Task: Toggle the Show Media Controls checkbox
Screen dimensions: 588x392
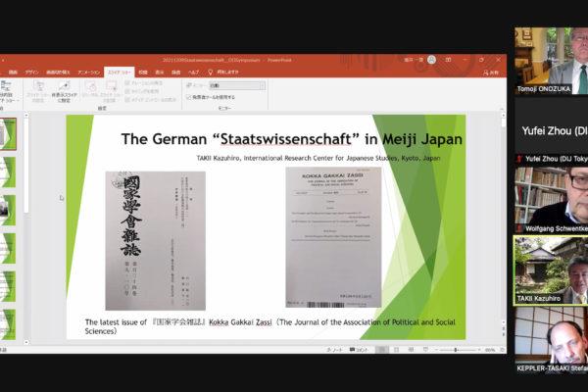Action: pos(127,100)
